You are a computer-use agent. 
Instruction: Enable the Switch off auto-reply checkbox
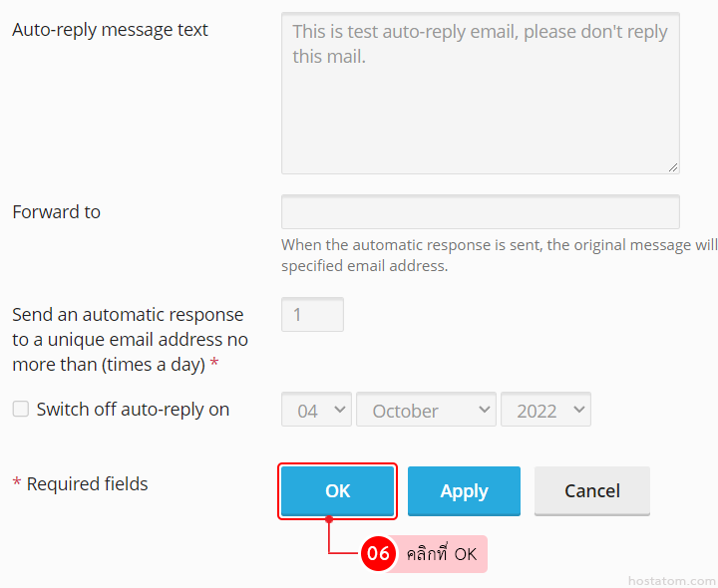(x=21, y=409)
